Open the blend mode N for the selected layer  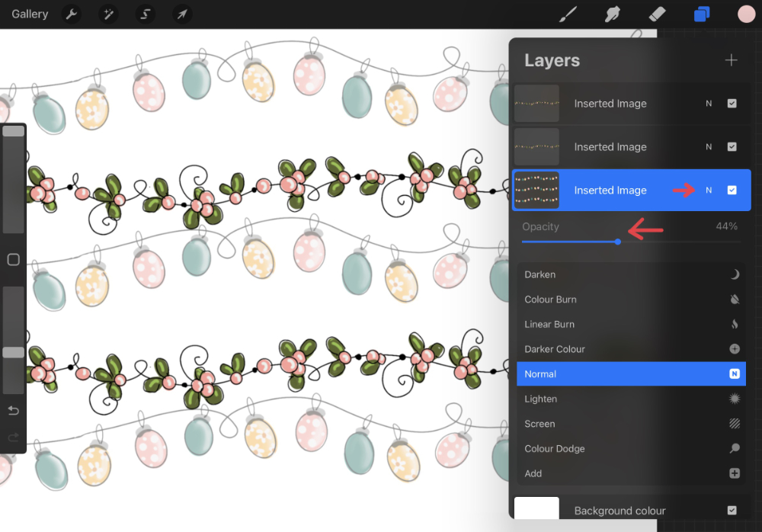pyautogui.click(x=709, y=190)
